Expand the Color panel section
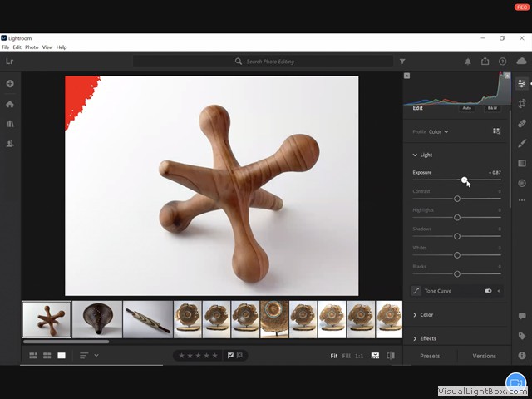 426,315
